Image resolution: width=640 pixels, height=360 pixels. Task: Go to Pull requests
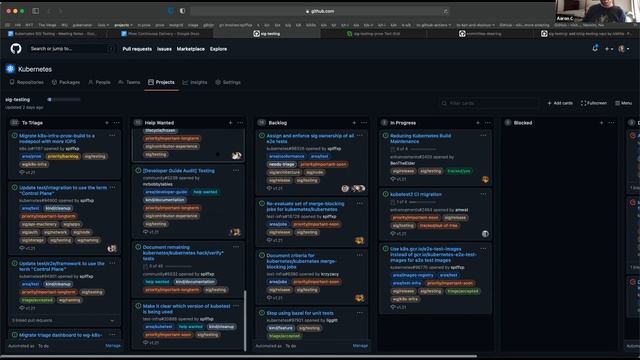(x=137, y=49)
